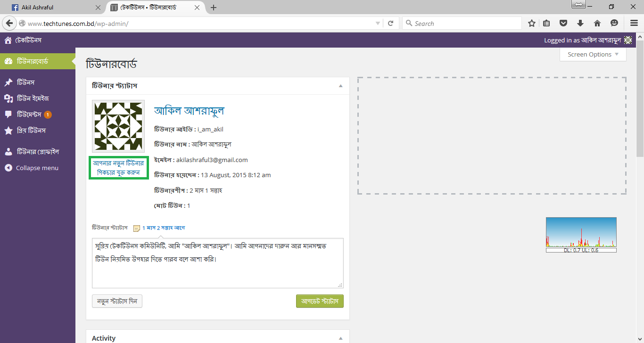Image resolution: width=644 pixels, height=343 pixels.
Task: Click the '1 মাস 2 সপ্তাহ আগে' link
Action: (164, 228)
